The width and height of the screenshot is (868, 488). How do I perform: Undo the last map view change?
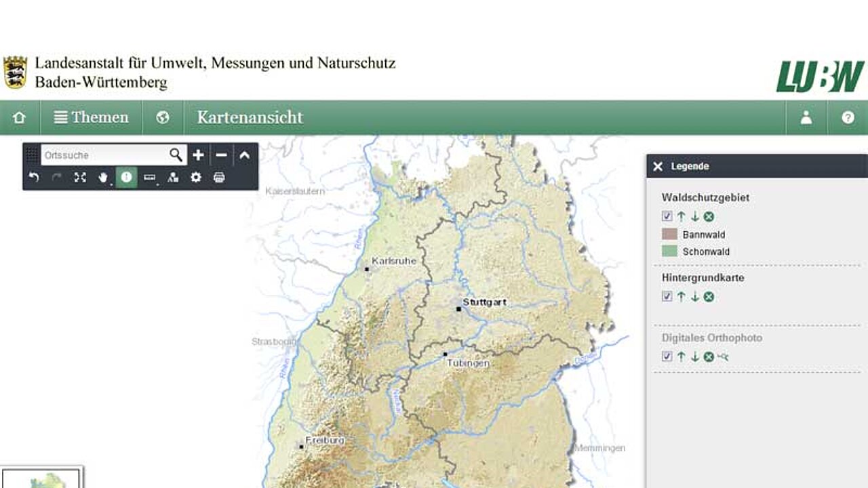pos(34,178)
